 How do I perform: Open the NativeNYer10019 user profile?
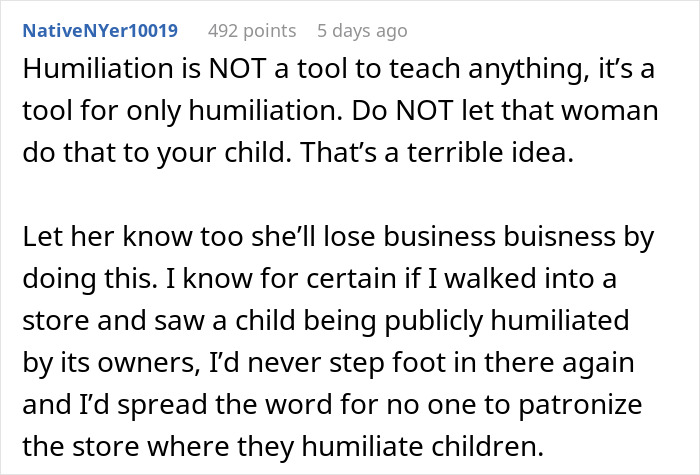(x=99, y=31)
